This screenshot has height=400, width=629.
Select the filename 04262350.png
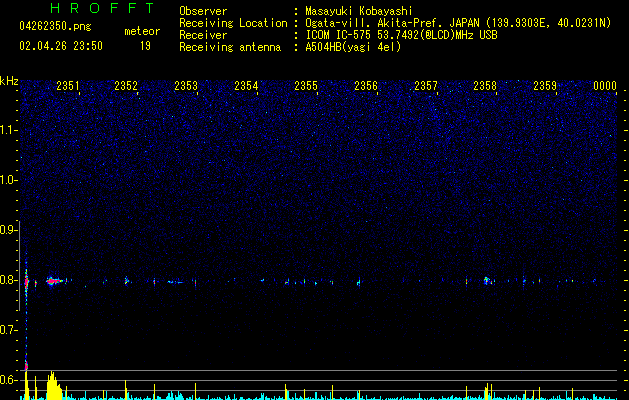55,27
